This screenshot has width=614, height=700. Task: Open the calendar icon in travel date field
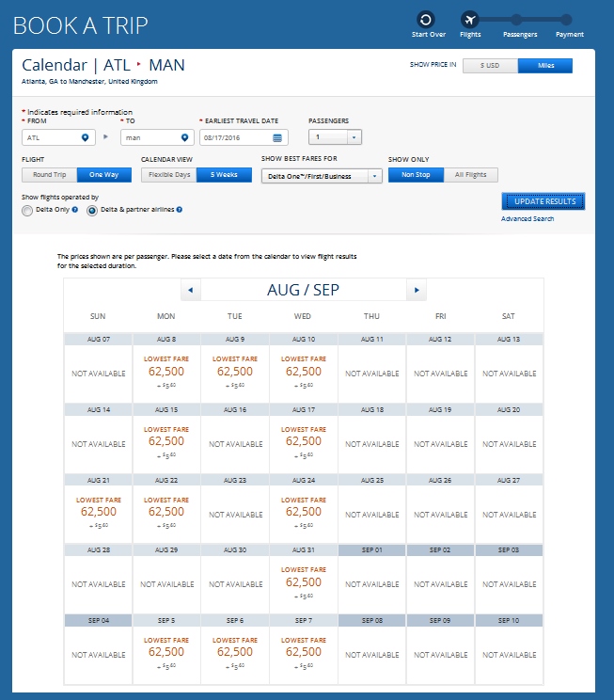[x=277, y=137]
